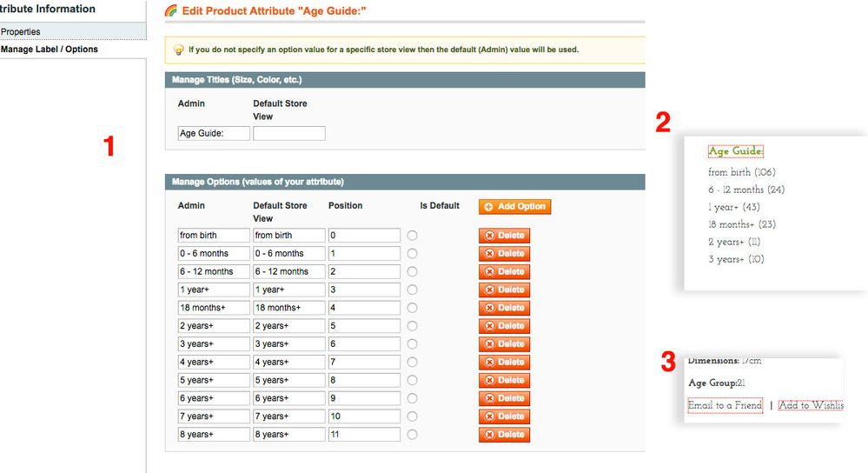The height and width of the screenshot is (473, 868).
Task: Edit the Admin field for "0 - 6 months"
Action: pos(214,254)
